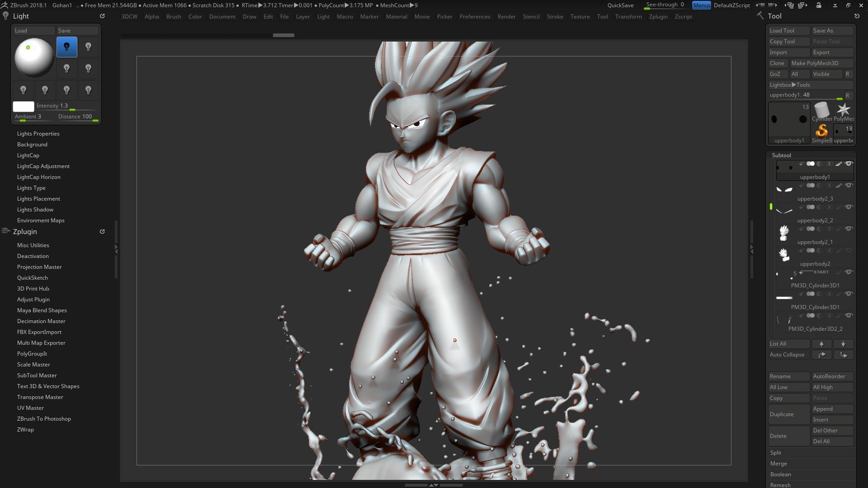
Task: Click the Duplicate subtool button
Action: 789,414
